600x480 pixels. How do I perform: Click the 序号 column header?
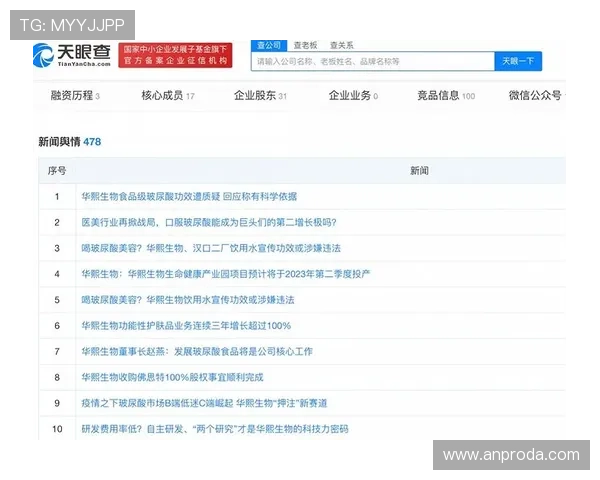[x=57, y=171]
